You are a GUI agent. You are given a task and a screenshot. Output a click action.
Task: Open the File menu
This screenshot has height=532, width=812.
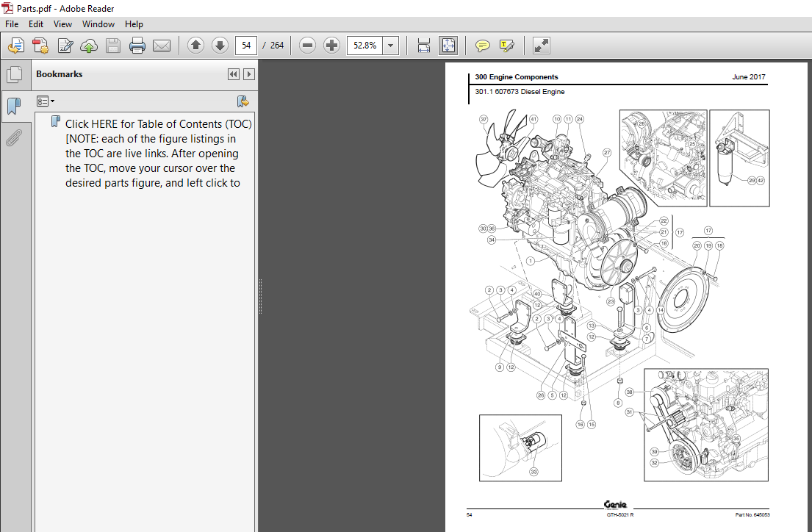(12, 24)
